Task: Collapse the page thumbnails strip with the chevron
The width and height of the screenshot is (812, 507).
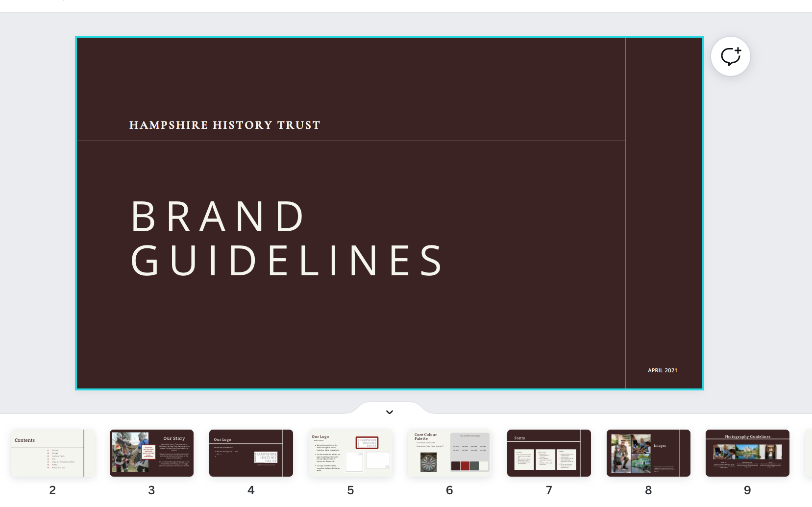Action: click(x=389, y=412)
